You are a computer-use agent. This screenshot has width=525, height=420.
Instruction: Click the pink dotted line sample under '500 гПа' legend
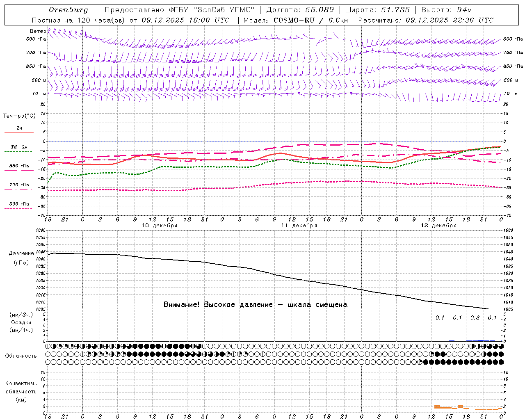[x=18, y=209]
